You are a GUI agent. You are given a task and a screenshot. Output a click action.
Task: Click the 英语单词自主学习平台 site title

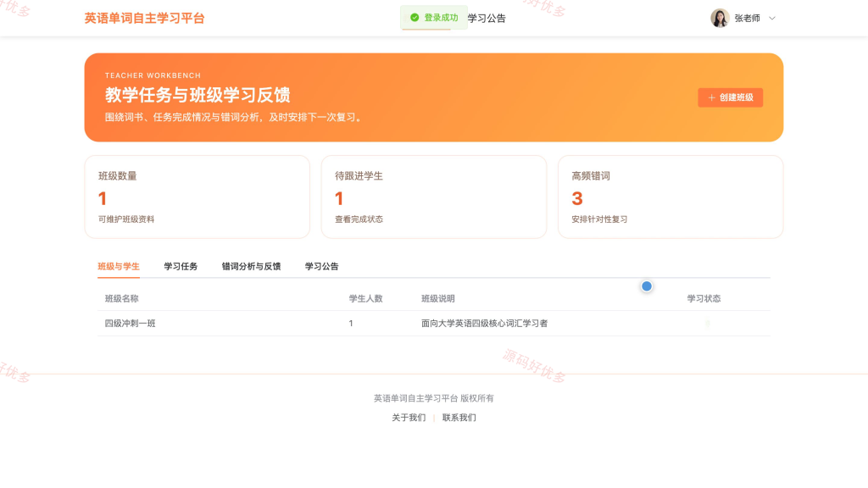pos(144,19)
